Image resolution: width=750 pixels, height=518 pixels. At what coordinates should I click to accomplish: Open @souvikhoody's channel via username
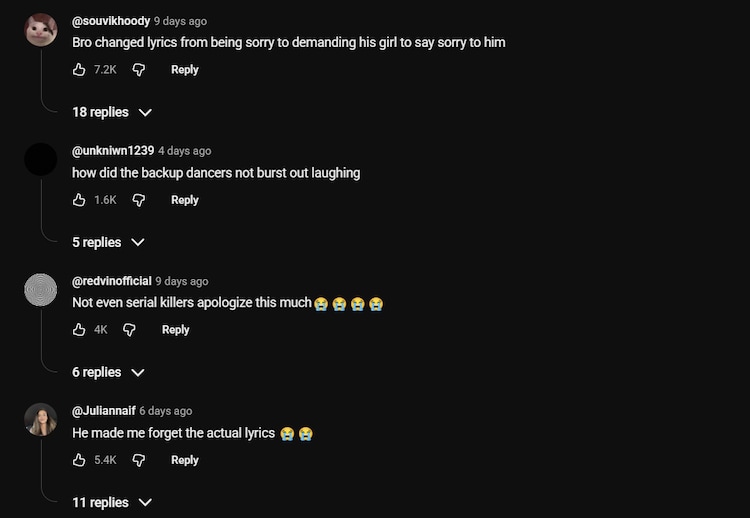click(111, 21)
